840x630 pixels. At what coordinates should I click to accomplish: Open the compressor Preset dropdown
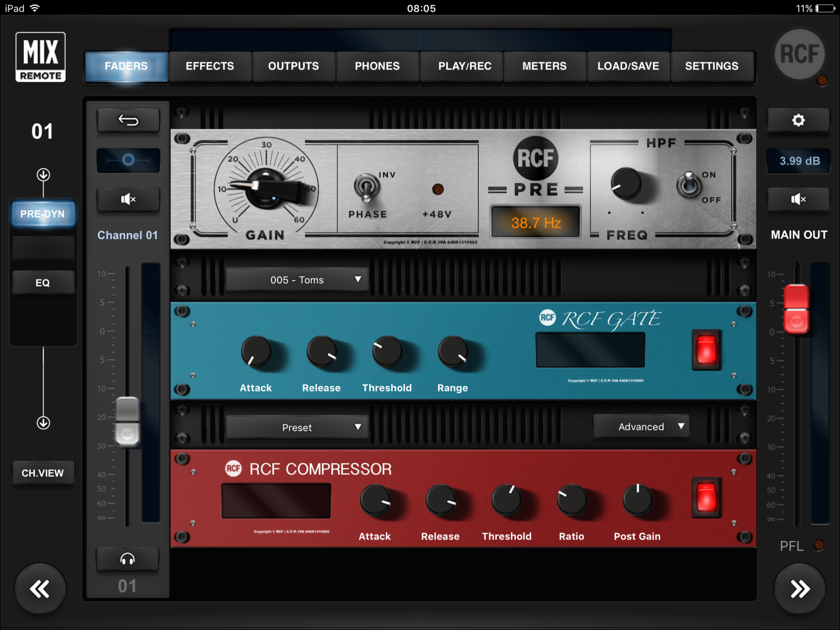297,427
